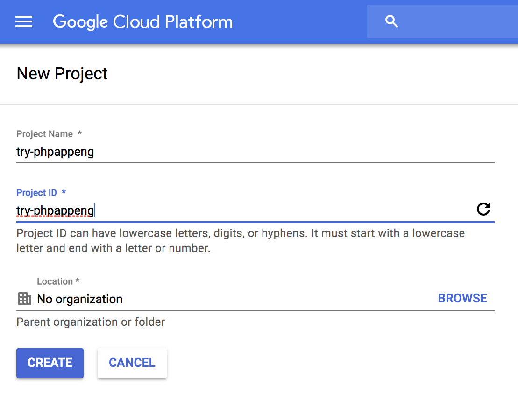
Task: Click the 'New Project' heading
Action: click(62, 74)
